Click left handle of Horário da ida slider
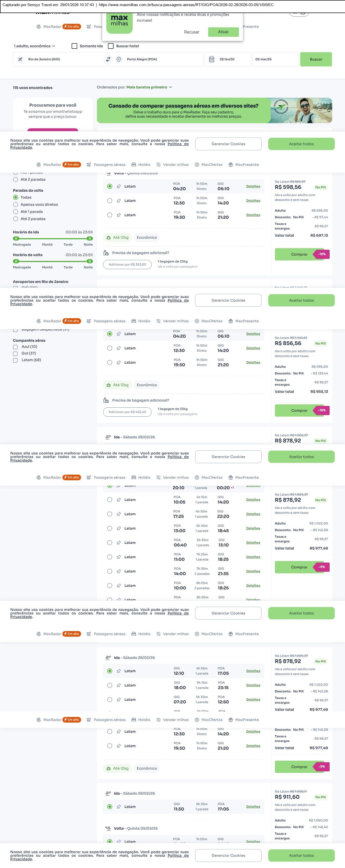Screen dimensions: 345x868 point(16,238)
